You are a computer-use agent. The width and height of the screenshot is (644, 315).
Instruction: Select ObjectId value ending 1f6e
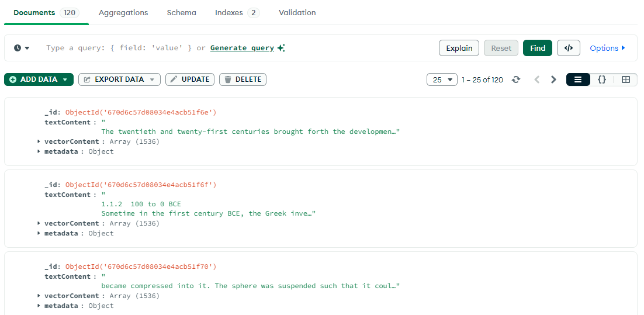tap(141, 112)
